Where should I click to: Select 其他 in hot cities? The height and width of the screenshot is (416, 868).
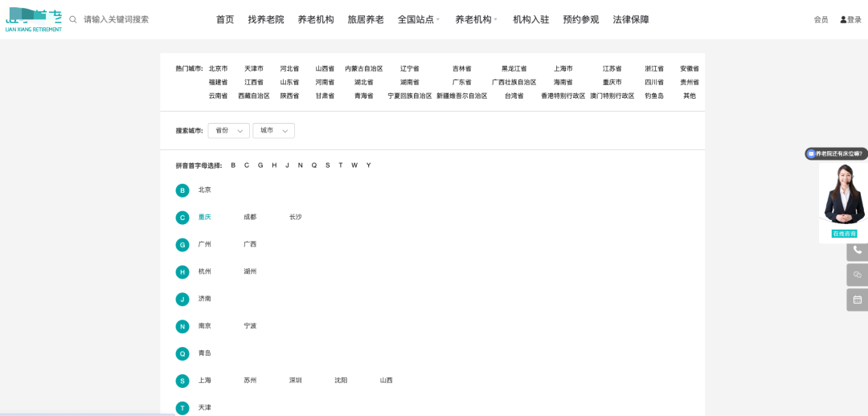690,96
